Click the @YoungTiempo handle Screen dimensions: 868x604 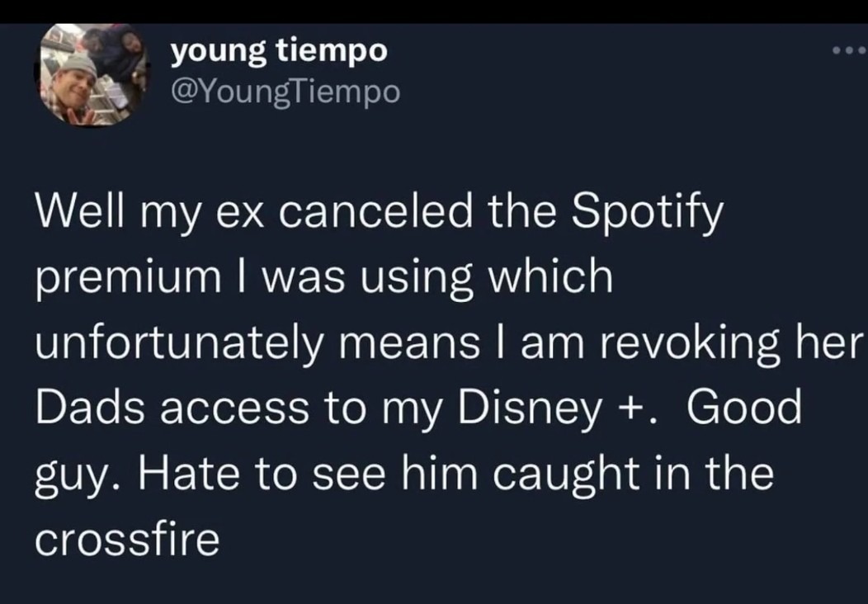(x=285, y=91)
